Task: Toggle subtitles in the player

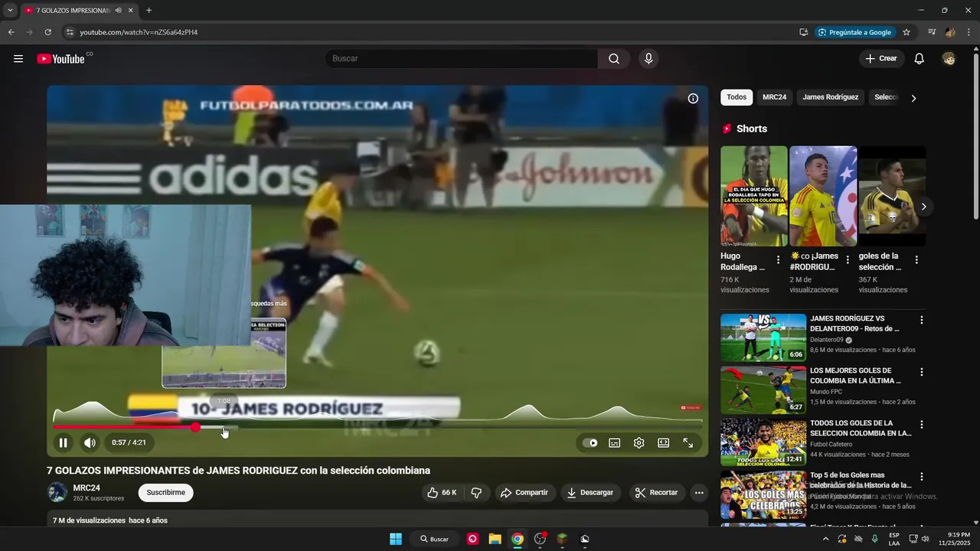Action: [614, 442]
